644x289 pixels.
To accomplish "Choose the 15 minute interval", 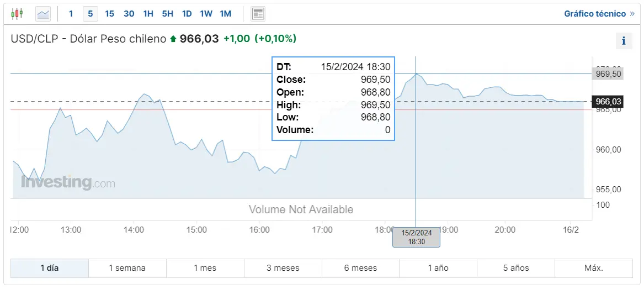I will tap(110, 14).
